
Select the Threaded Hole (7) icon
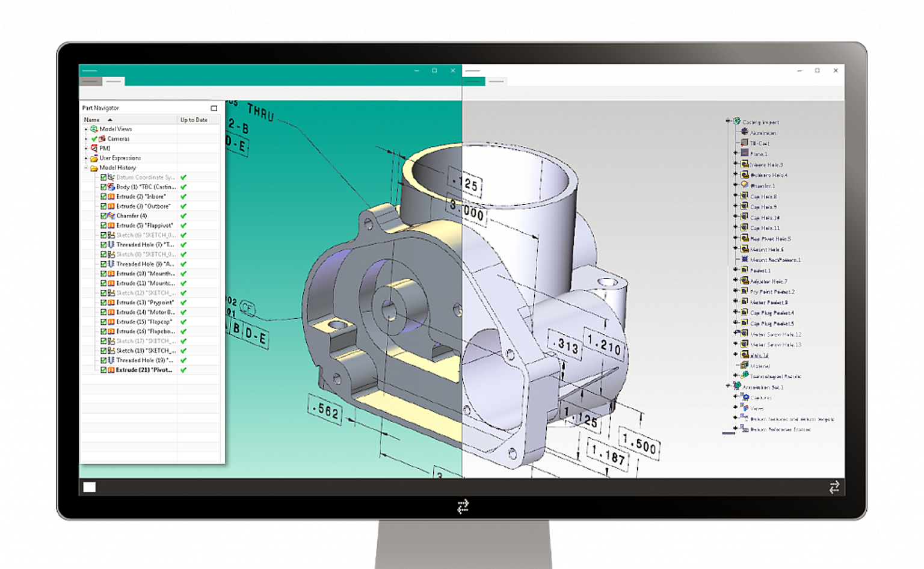point(111,244)
